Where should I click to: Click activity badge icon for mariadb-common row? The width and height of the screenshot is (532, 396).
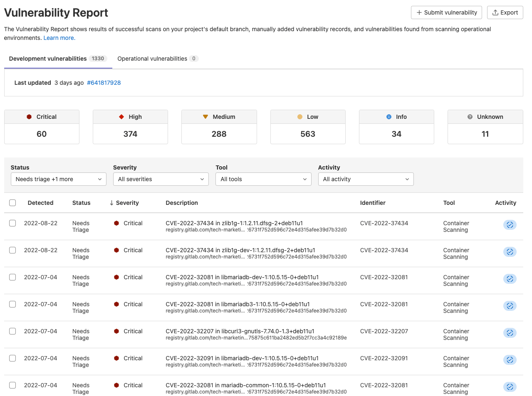coord(510,387)
